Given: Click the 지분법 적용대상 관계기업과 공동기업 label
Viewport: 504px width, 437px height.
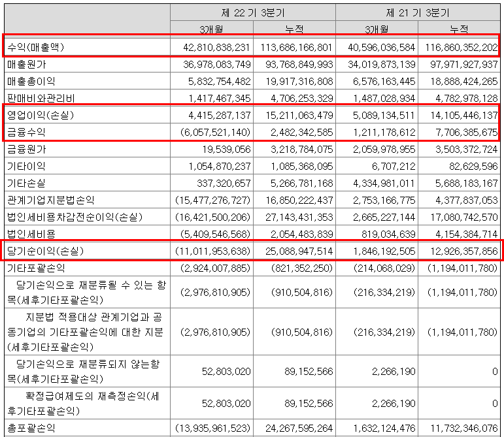Looking at the screenshot, I should pos(85,332).
